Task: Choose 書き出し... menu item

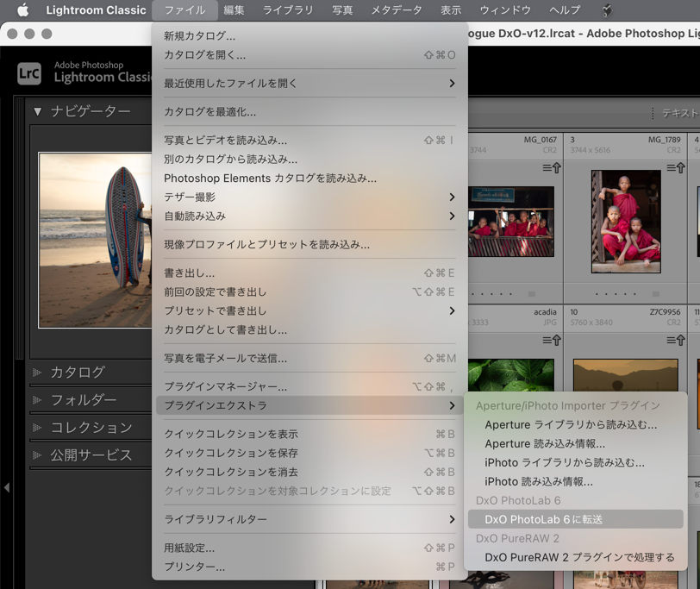Action: pyautogui.click(x=309, y=273)
